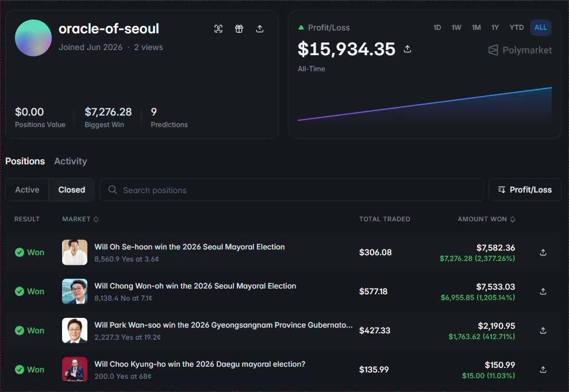The image size is (569, 392).
Task: Switch to Closed positions filter
Action: click(x=71, y=190)
